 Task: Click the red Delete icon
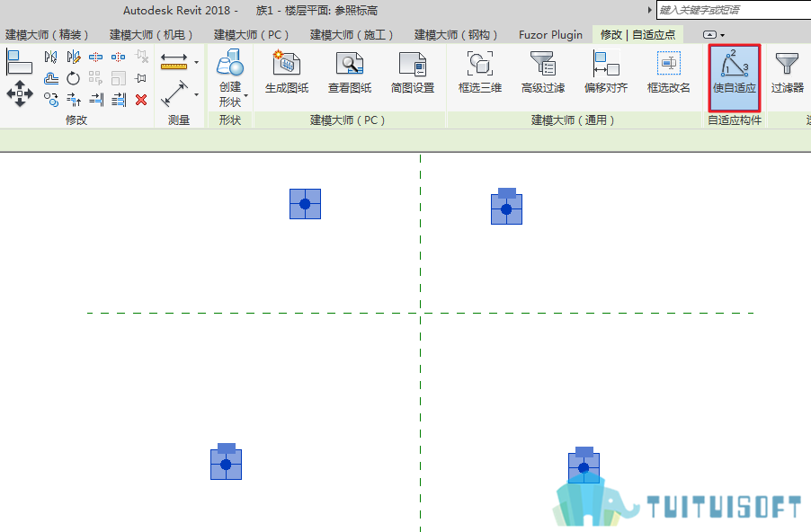[x=141, y=99]
